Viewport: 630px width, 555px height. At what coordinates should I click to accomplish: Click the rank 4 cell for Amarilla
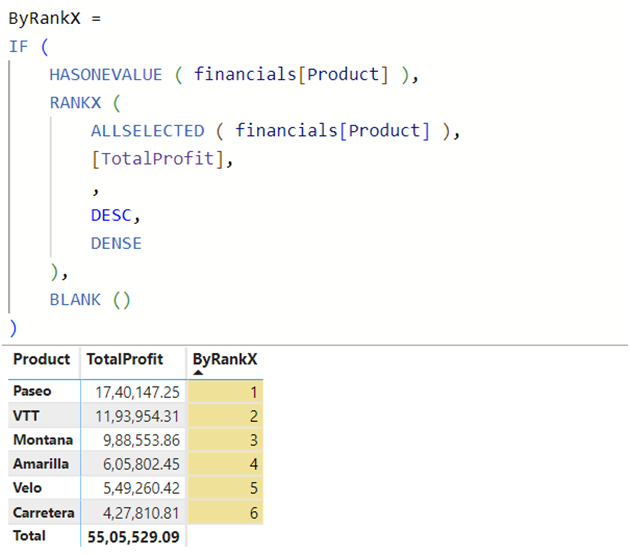pyautogui.click(x=225, y=464)
